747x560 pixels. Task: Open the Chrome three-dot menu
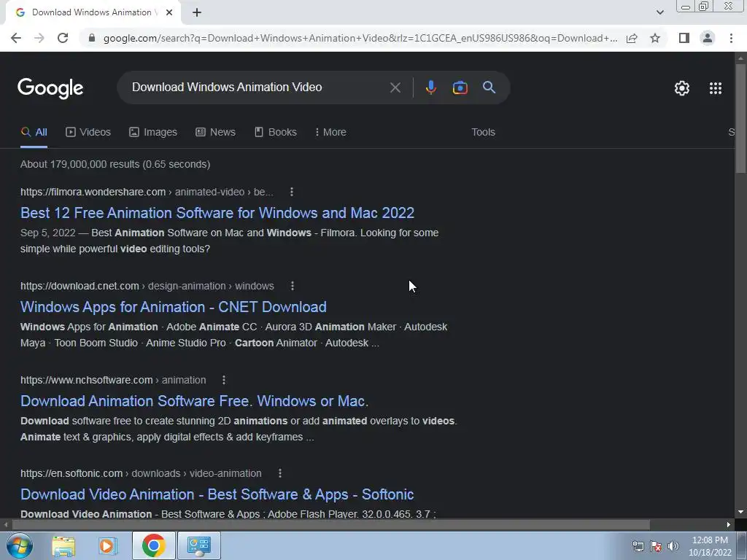click(x=731, y=38)
